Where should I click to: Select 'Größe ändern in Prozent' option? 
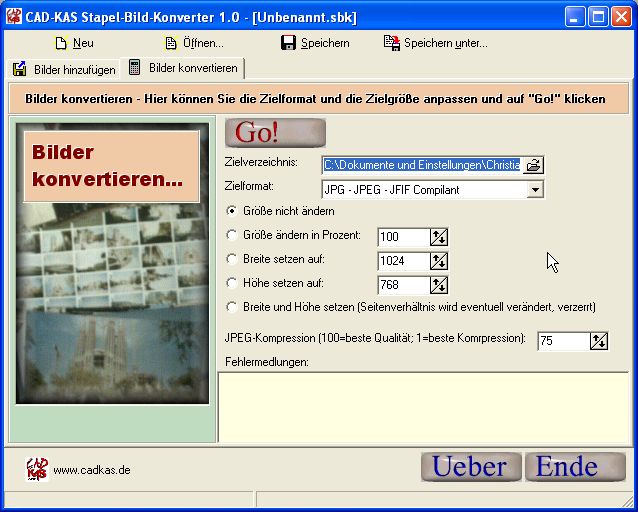point(233,236)
